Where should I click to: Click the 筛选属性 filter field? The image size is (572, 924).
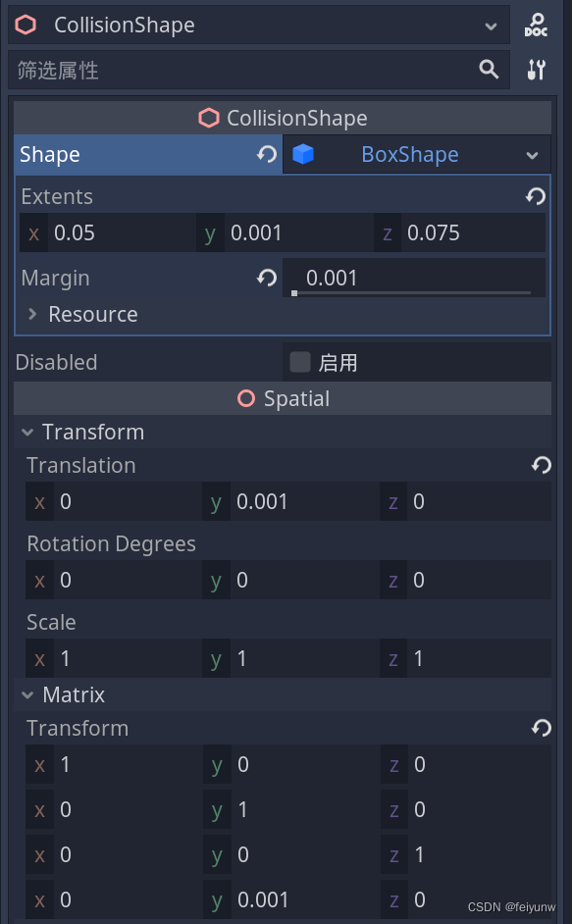(x=196, y=70)
